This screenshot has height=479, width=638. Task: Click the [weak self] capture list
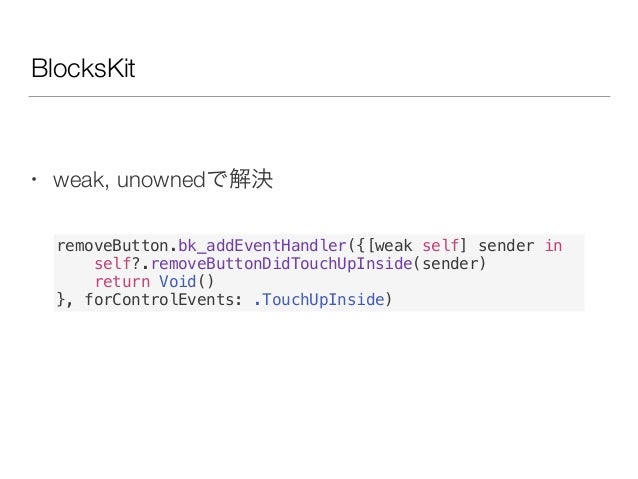click(417, 246)
